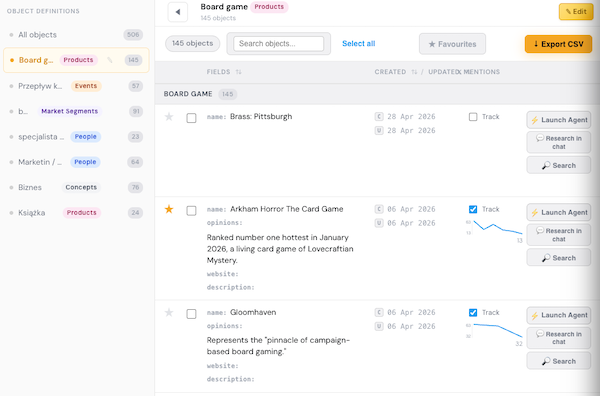The image size is (600, 396).
Task: Open the Książka Products definition
Action: click(x=76, y=212)
